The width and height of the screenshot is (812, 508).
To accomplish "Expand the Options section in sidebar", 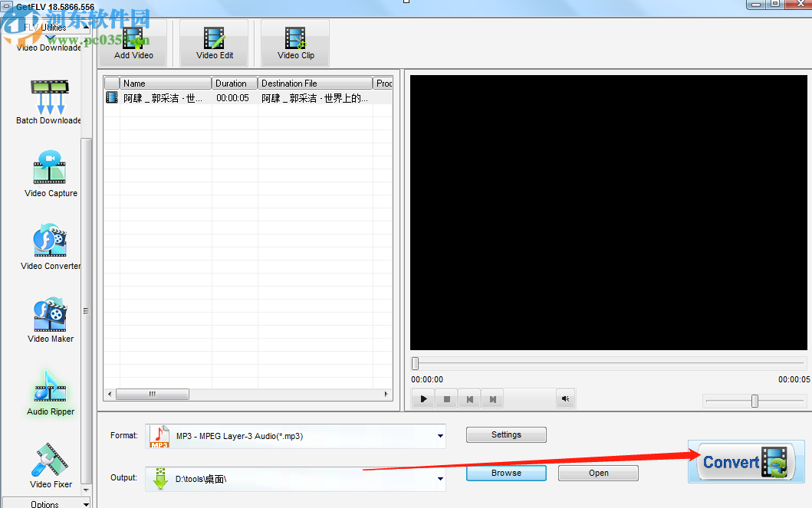I will tap(47, 503).
